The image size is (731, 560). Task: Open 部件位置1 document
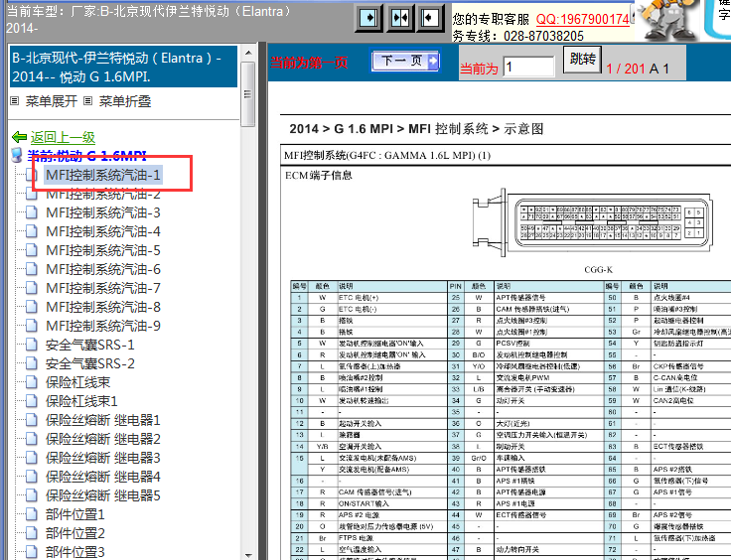75,514
